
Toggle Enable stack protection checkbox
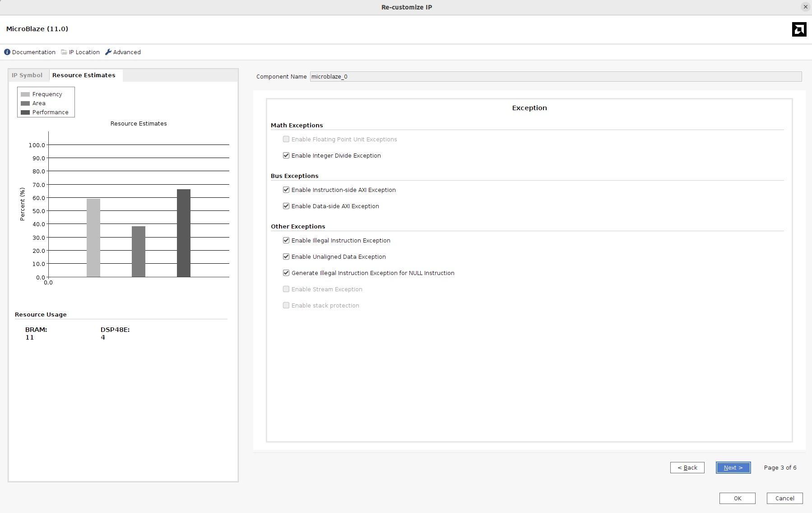pyautogui.click(x=286, y=305)
